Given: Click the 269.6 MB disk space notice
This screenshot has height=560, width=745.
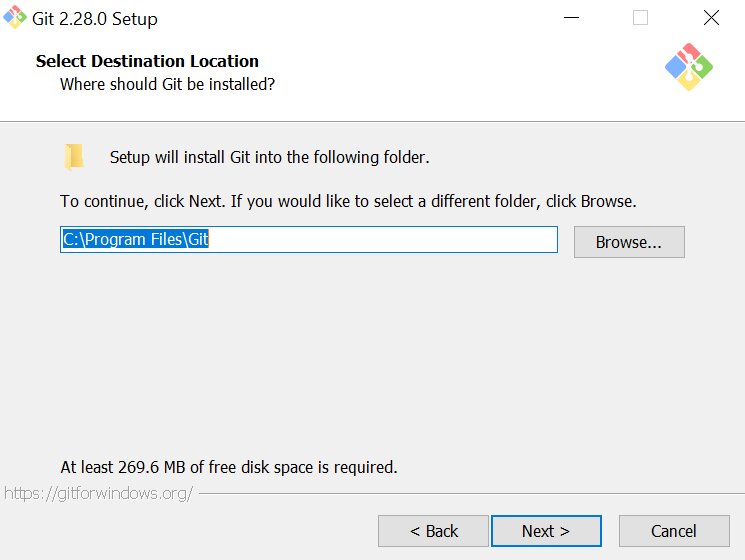Looking at the screenshot, I should (229, 467).
